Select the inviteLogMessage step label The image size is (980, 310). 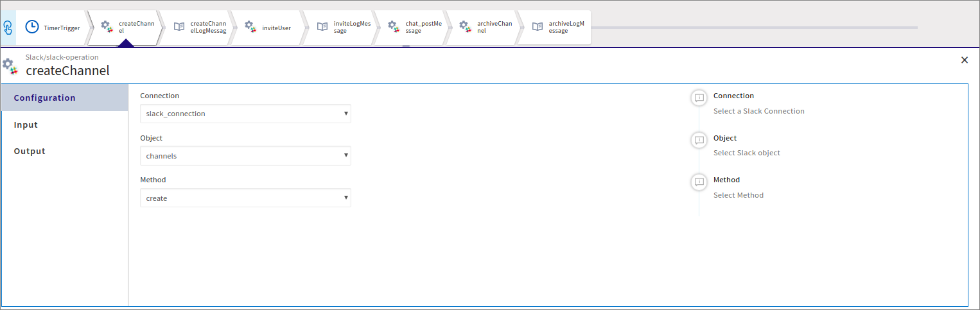pos(352,27)
